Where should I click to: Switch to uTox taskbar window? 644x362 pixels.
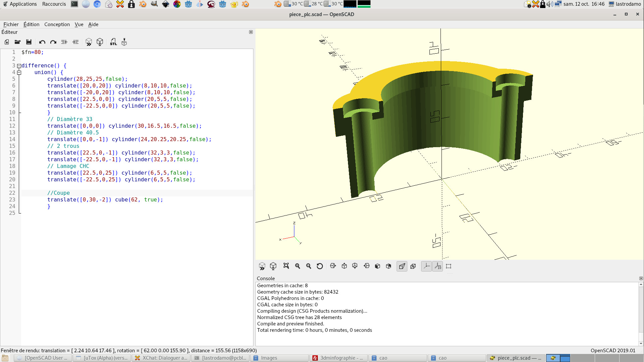(102, 358)
